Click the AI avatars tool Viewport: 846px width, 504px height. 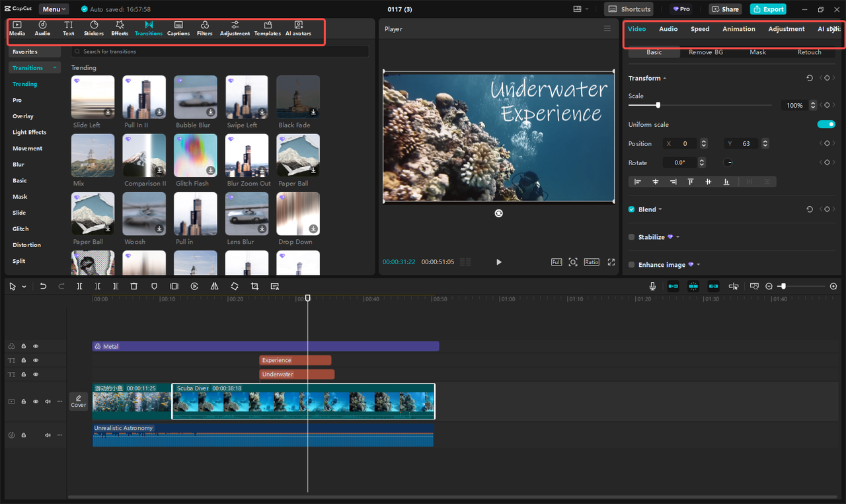coord(298,28)
